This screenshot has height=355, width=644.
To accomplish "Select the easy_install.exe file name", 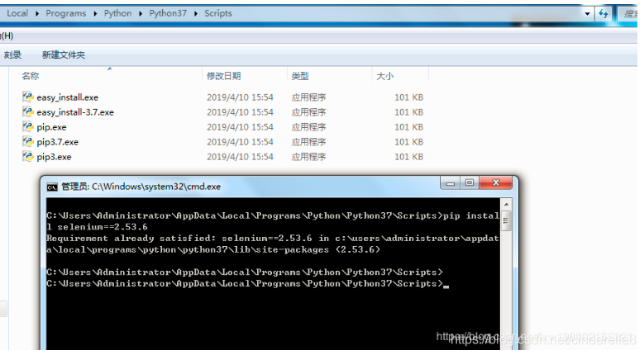I will coord(67,97).
